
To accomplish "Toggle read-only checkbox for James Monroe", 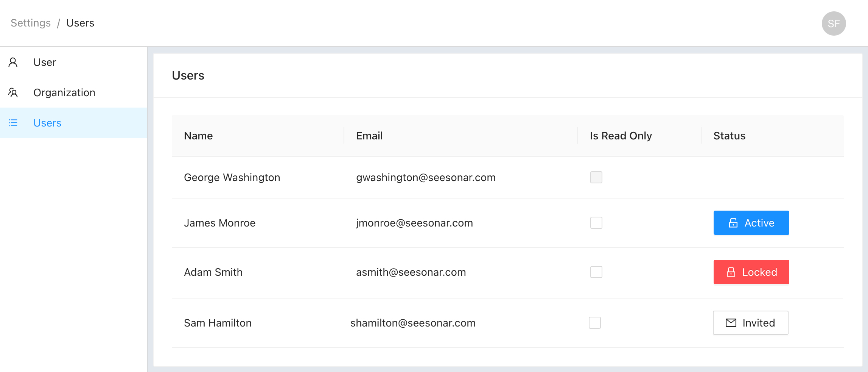I will (596, 223).
